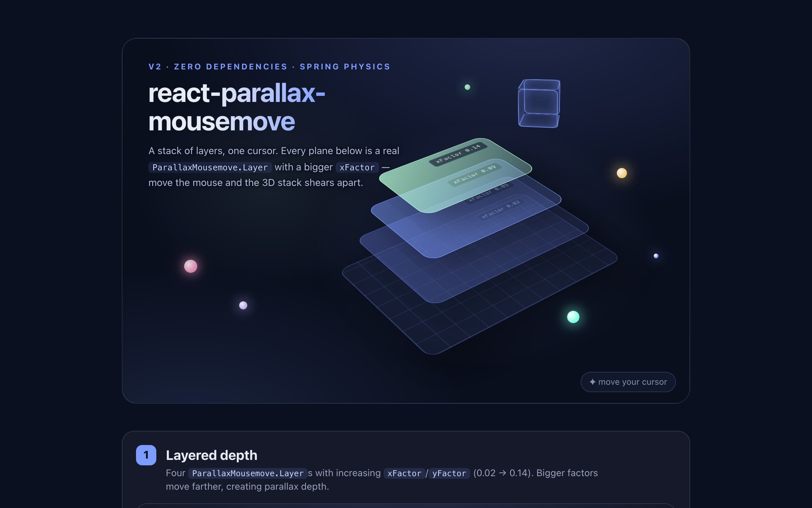Click the number 1 step badge

coord(146,455)
